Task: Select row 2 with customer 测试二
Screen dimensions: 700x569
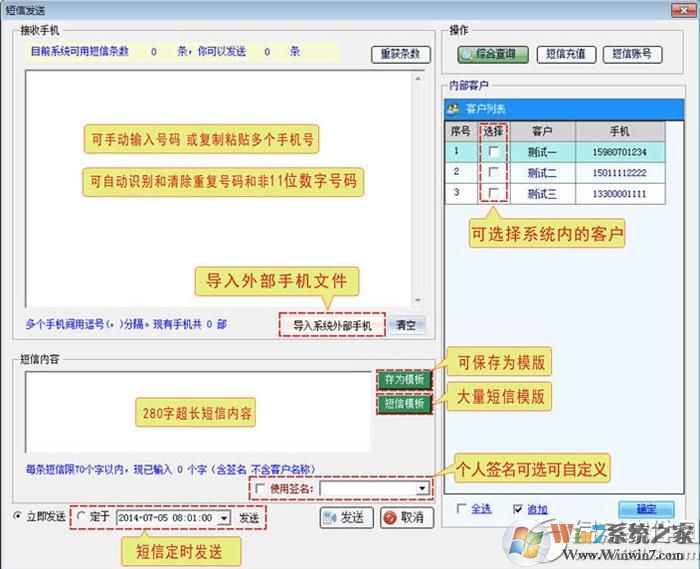Action: [555, 173]
